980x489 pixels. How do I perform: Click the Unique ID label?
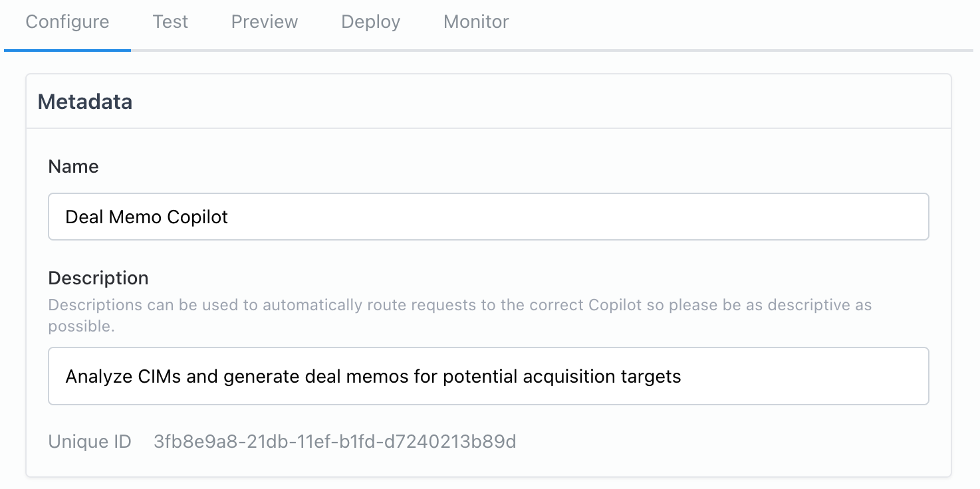90,442
